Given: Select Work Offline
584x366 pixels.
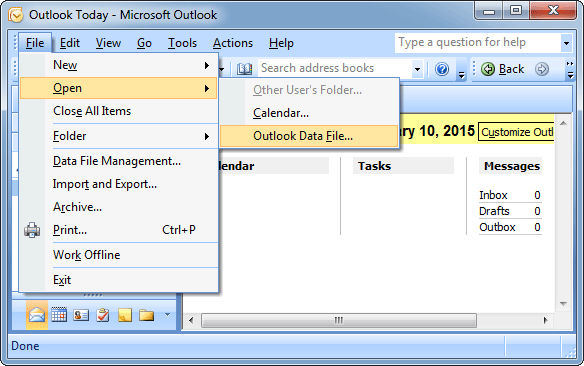Looking at the screenshot, I should tap(118, 255).
